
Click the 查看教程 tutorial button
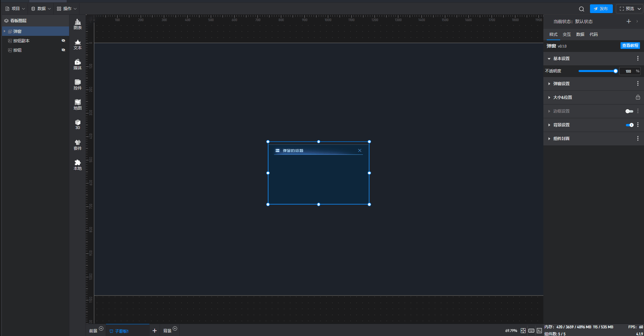click(630, 46)
